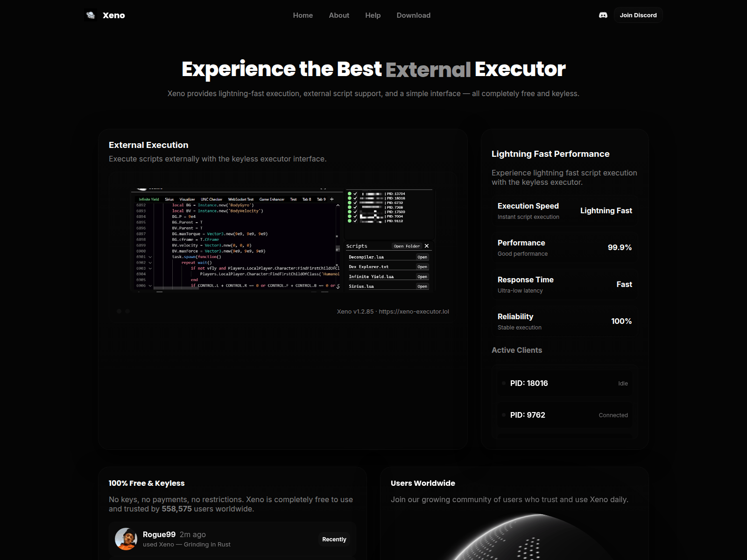Click the 'Rogue99' username text
This screenshot has height=560, width=747.
159,534
